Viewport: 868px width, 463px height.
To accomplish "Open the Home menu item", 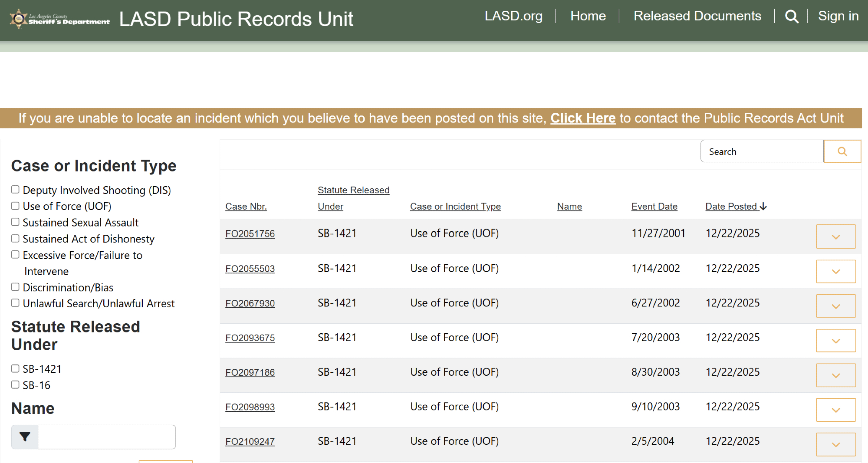I will tap(588, 16).
